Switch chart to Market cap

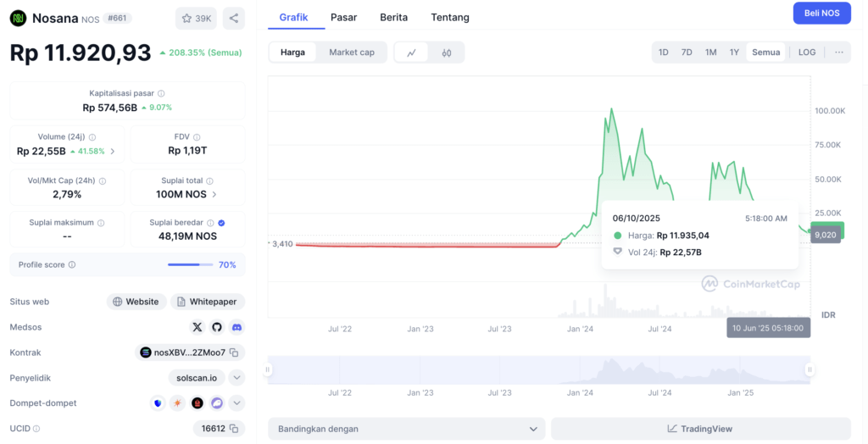click(x=352, y=53)
